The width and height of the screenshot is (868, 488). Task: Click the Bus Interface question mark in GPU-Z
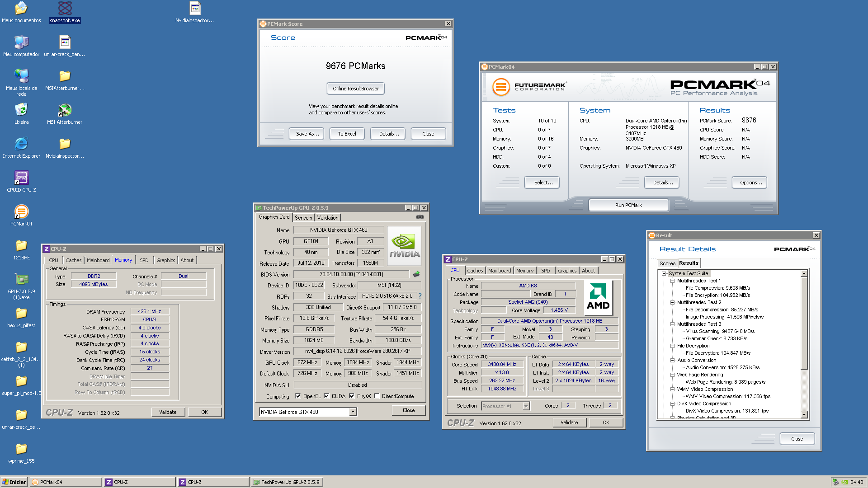pyautogui.click(x=420, y=296)
